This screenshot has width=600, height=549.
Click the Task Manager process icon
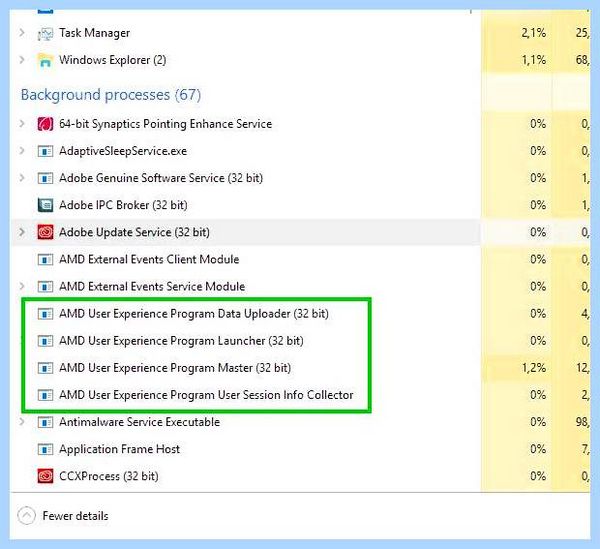45,33
